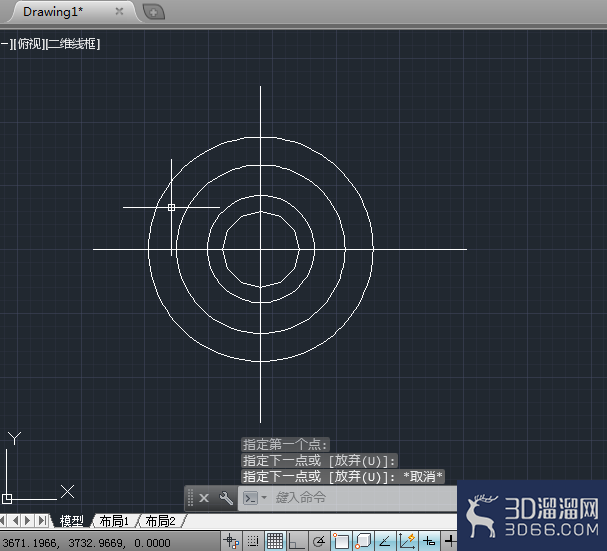Click the new drawing tab button
This screenshot has height=551, width=607.
click(x=154, y=12)
